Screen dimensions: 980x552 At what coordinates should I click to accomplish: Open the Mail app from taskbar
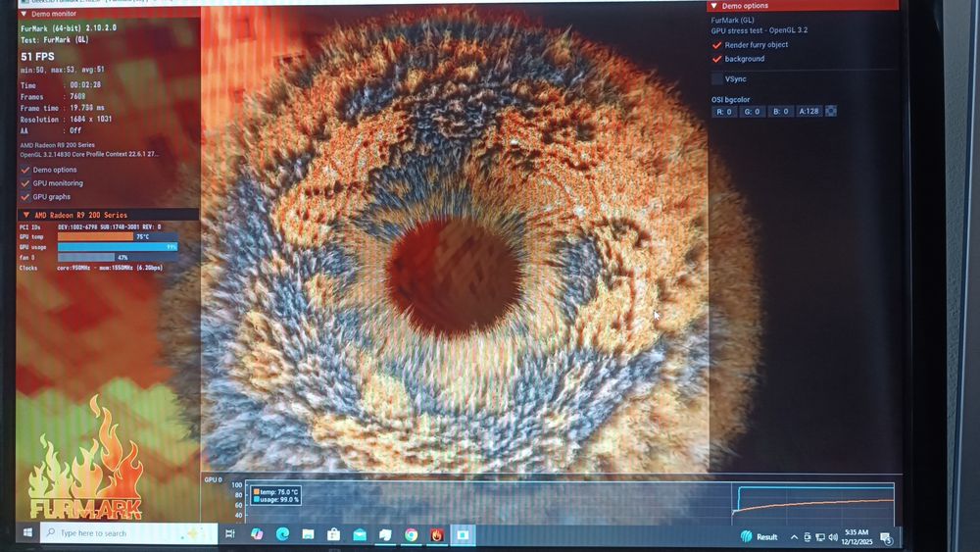click(360, 534)
